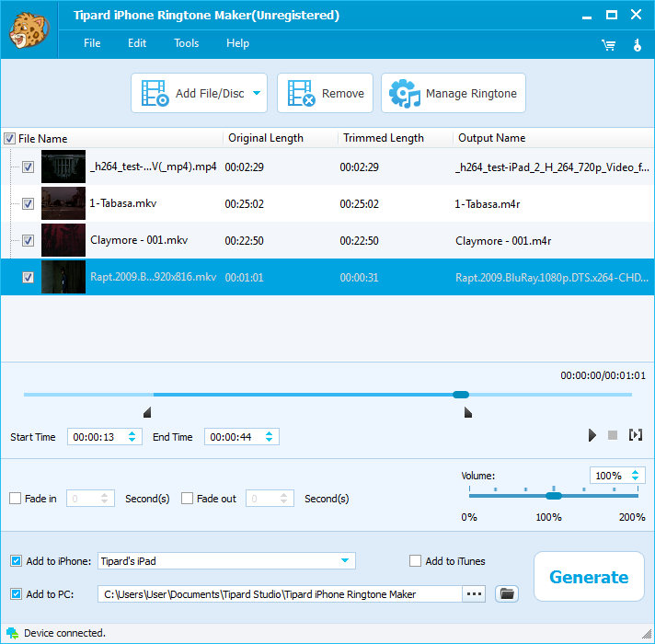655x644 pixels.
Task: Remove the selected file
Action: point(325,93)
